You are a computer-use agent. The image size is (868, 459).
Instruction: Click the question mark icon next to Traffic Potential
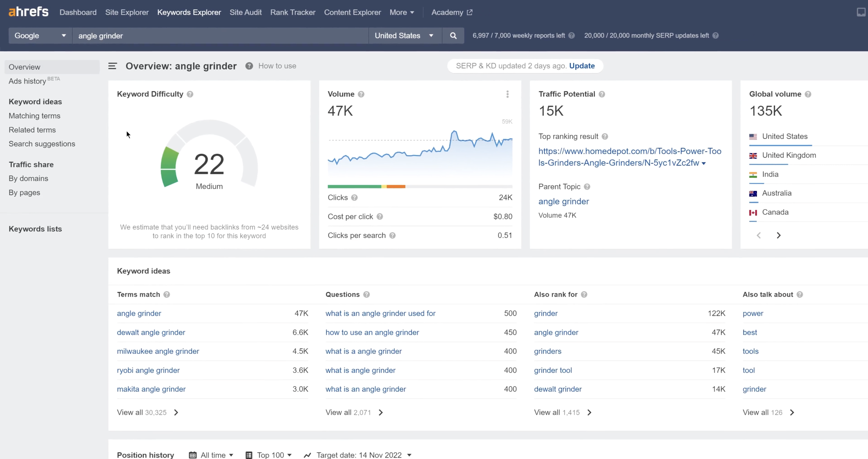pos(602,94)
